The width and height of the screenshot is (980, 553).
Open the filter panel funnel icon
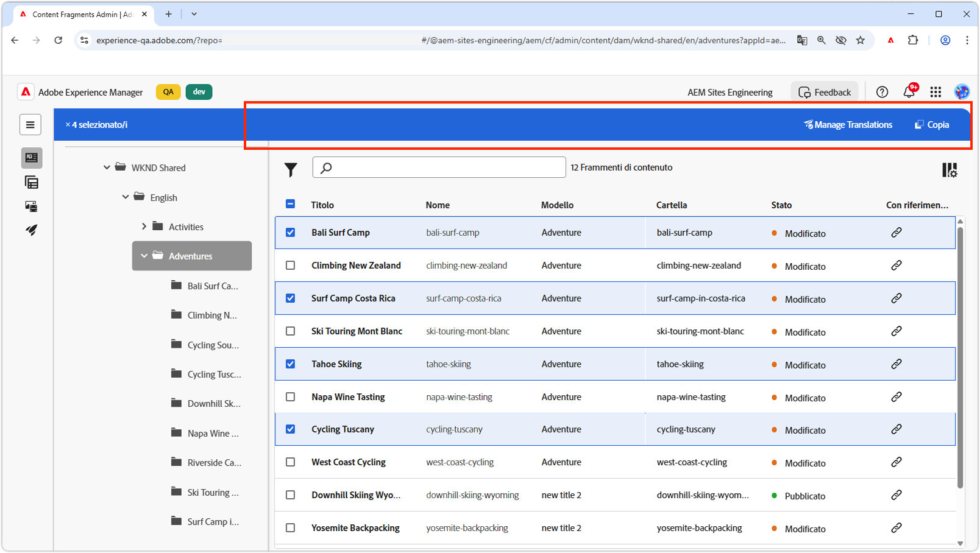click(x=291, y=170)
